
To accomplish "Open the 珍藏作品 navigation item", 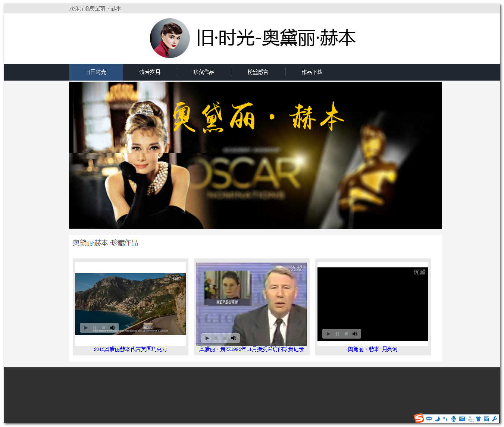I will 204,72.
